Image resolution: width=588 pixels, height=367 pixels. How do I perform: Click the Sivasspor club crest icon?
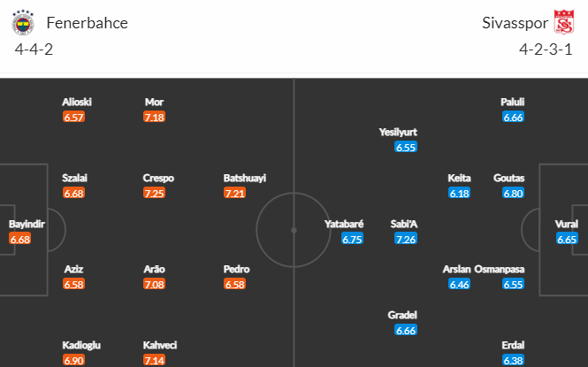(563, 22)
